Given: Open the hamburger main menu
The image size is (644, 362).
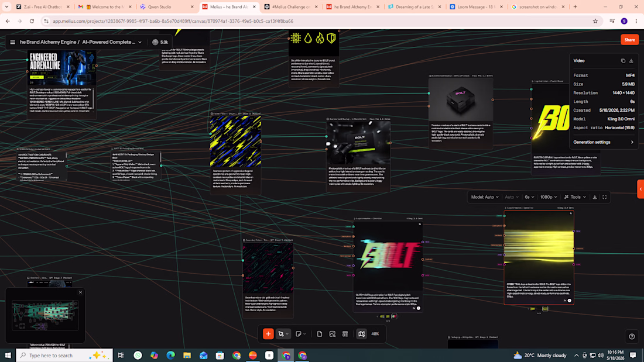Looking at the screenshot, I should coord(13,42).
